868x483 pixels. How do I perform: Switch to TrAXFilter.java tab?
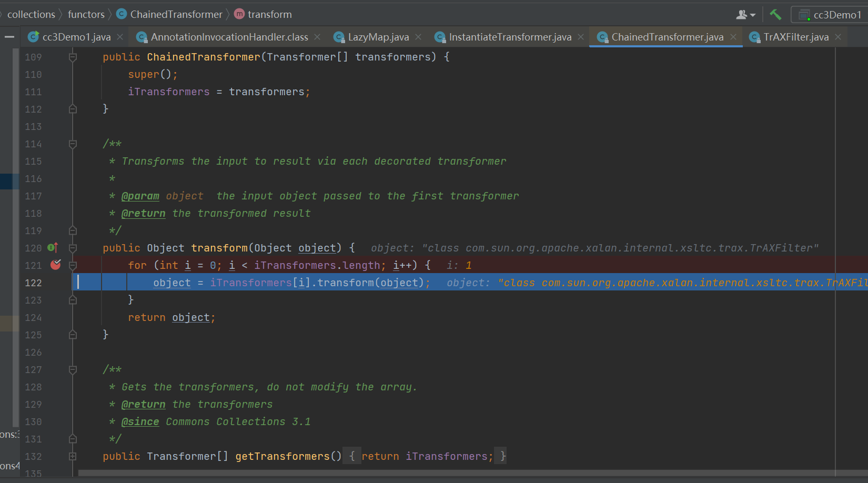click(796, 37)
